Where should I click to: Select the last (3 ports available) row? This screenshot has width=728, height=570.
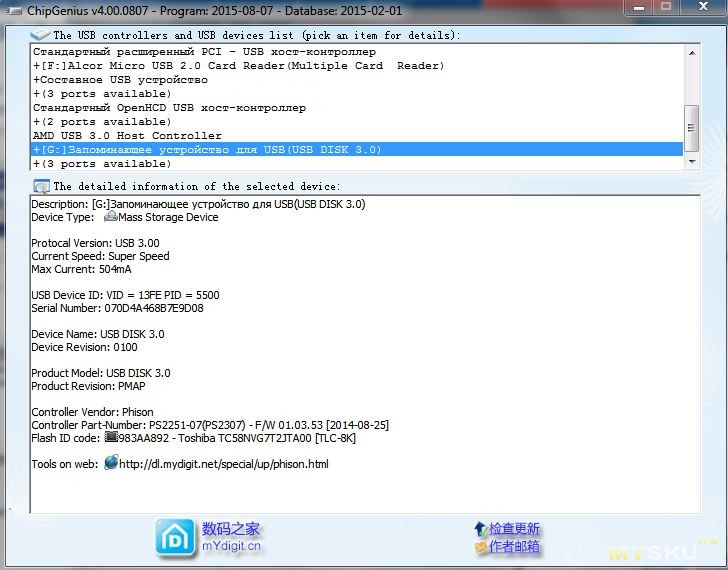click(x=356, y=163)
